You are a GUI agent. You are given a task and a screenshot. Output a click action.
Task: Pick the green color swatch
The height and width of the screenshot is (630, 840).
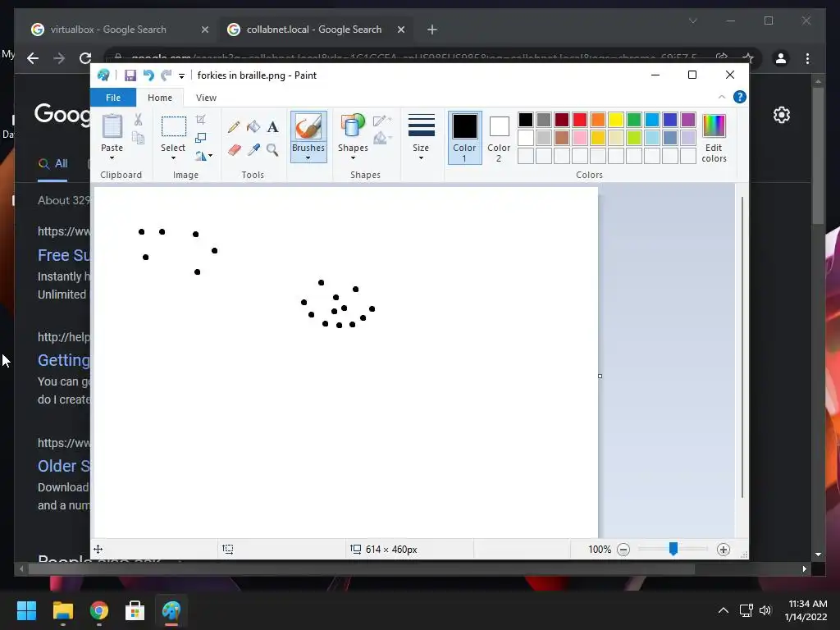[x=634, y=120]
